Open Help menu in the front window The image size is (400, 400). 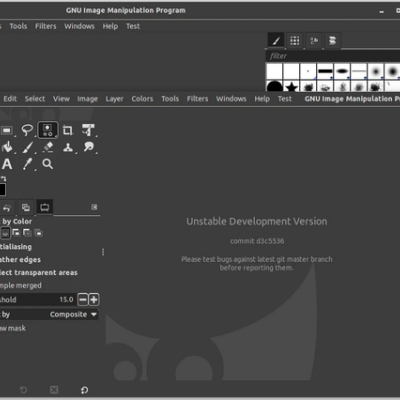(262, 99)
